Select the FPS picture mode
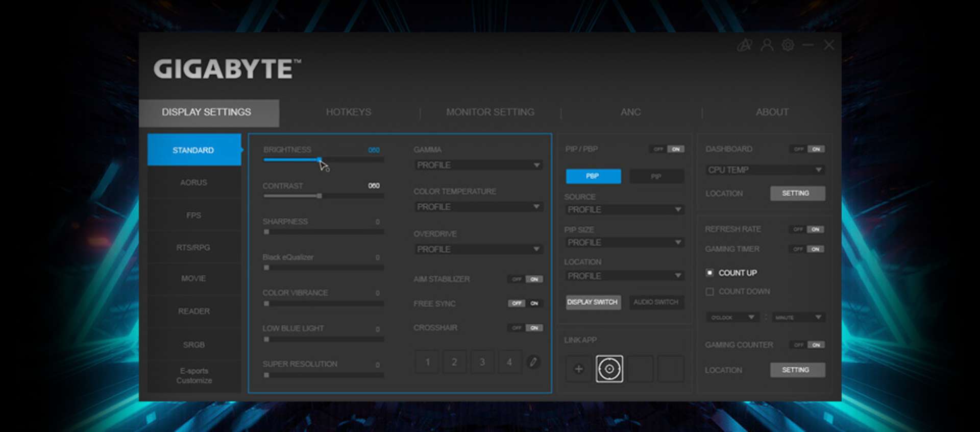The width and height of the screenshot is (980, 432). click(x=194, y=215)
